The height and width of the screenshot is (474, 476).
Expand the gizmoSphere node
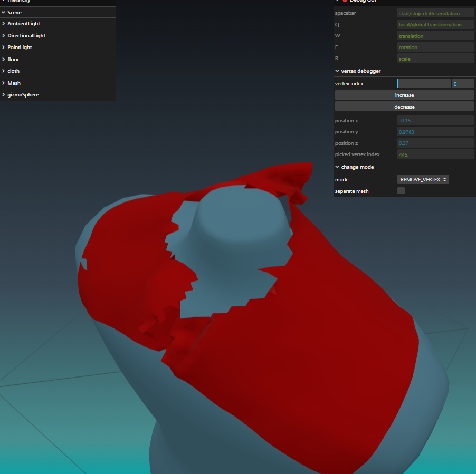pos(3,95)
